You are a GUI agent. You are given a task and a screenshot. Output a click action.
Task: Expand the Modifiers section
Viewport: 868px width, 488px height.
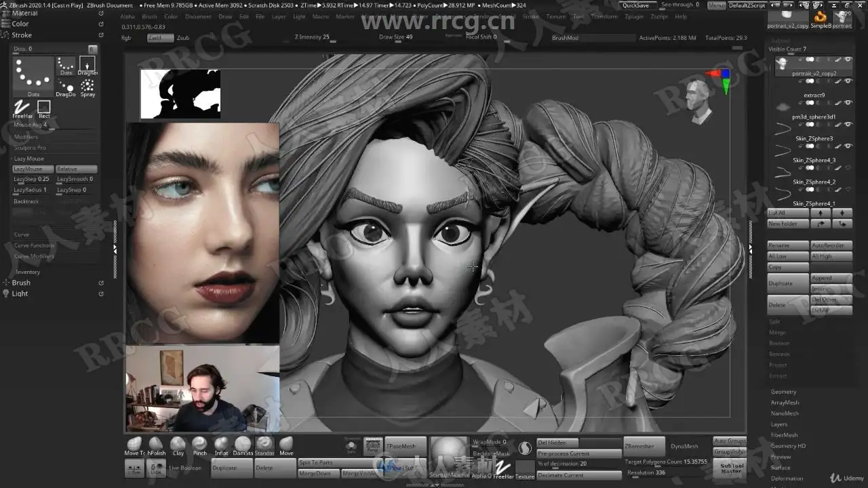(26, 136)
